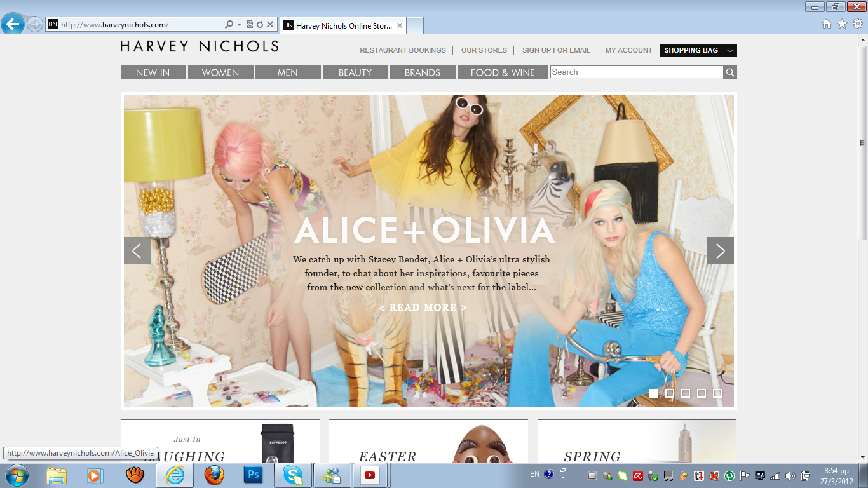
Task: Open Favorites with the star icon
Action: pos(843,24)
